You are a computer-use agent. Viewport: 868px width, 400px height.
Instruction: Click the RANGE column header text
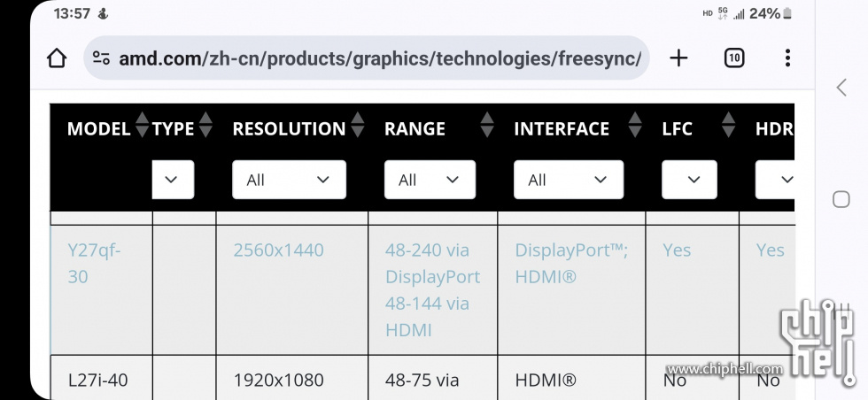(x=415, y=129)
